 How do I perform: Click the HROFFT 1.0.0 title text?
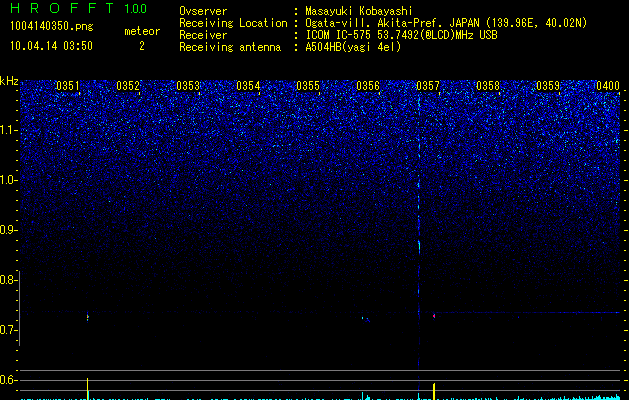tap(78, 8)
